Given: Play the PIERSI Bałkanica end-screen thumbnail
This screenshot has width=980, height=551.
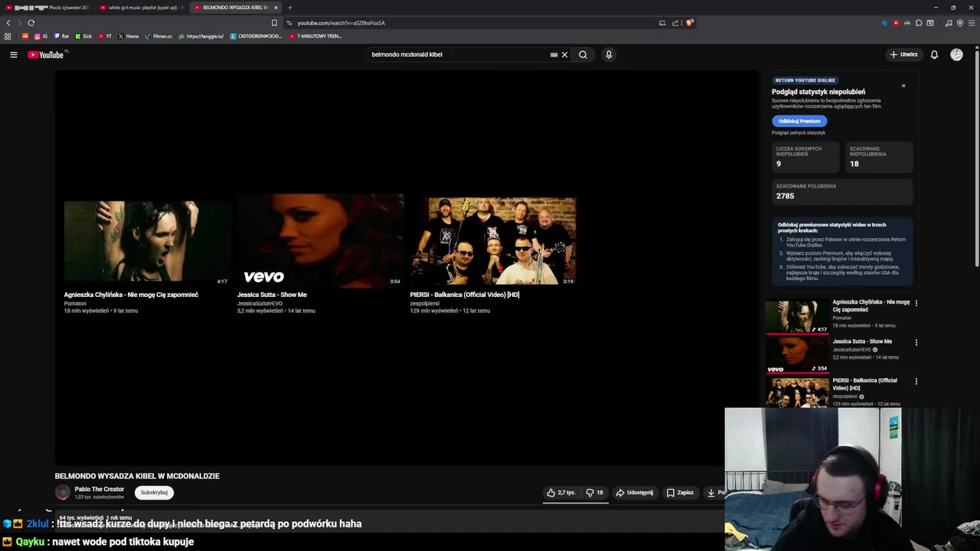Looking at the screenshot, I should [x=493, y=241].
